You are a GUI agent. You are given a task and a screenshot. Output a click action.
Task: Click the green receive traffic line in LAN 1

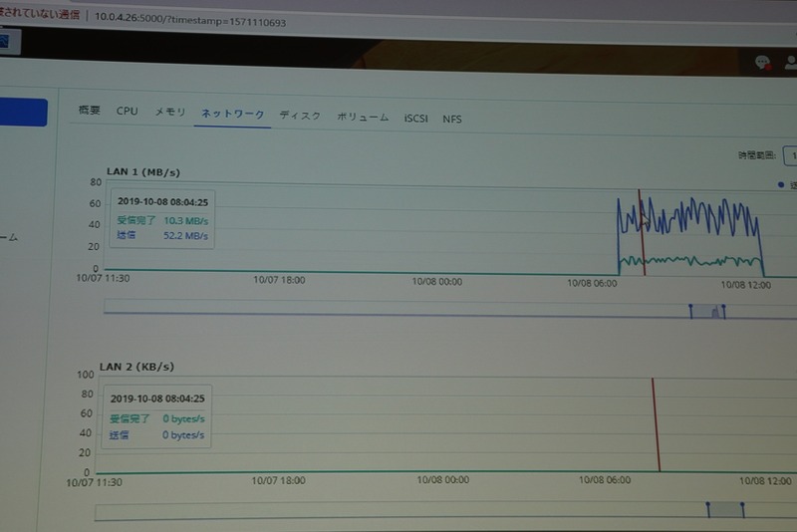[x=691, y=261]
